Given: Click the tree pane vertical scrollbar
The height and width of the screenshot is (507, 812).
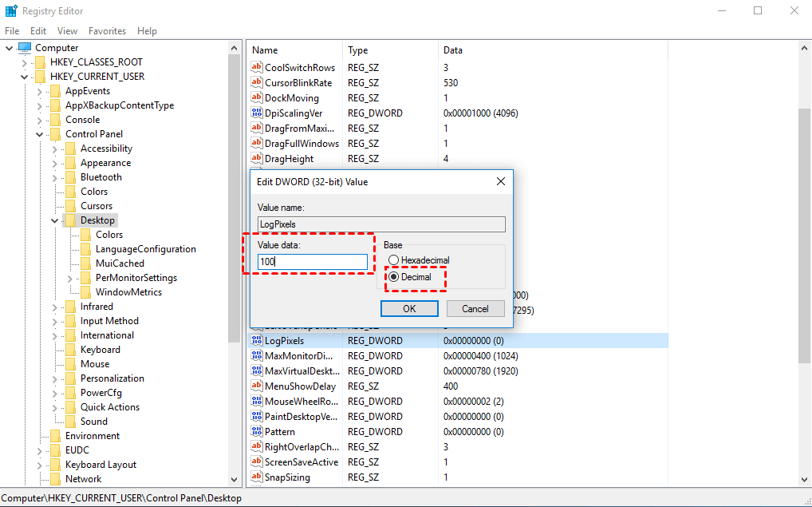Looking at the screenshot, I should click(235, 240).
